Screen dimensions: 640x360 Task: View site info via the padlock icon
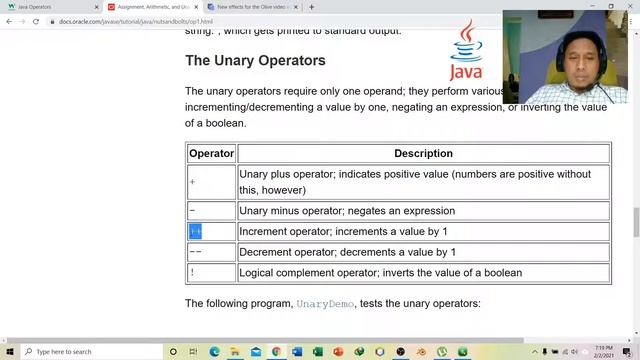(x=52, y=22)
